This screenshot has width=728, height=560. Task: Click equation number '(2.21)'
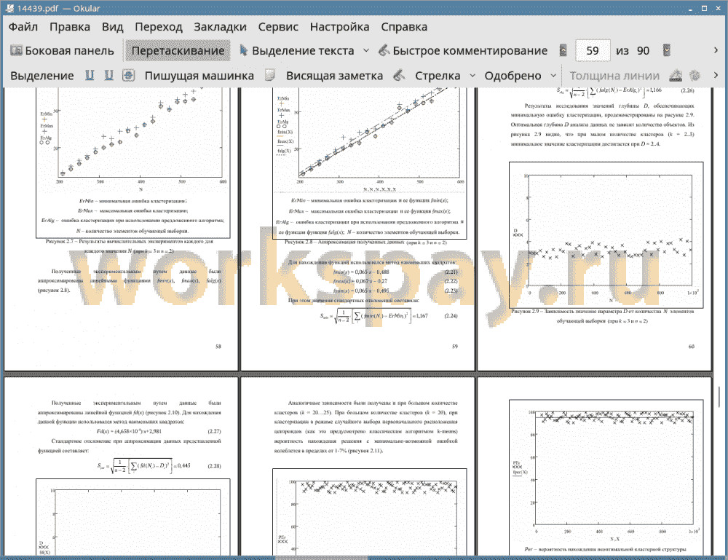pyautogui.click(x=451, y=272)
